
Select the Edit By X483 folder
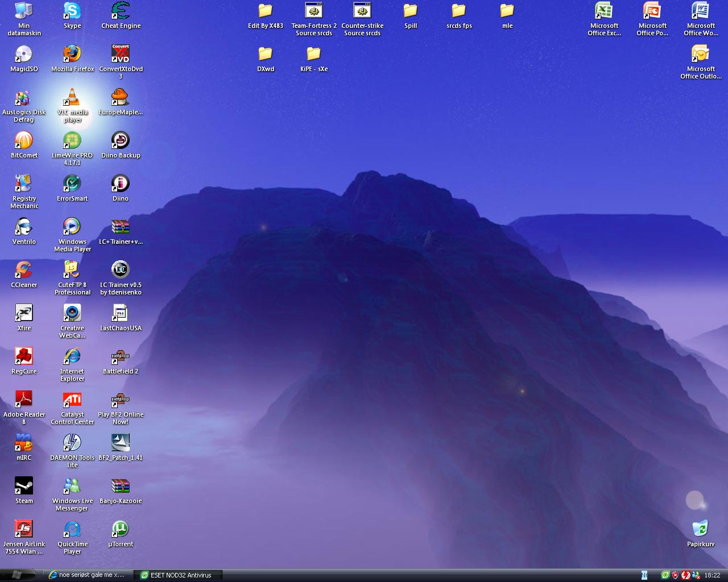point(266,15)
